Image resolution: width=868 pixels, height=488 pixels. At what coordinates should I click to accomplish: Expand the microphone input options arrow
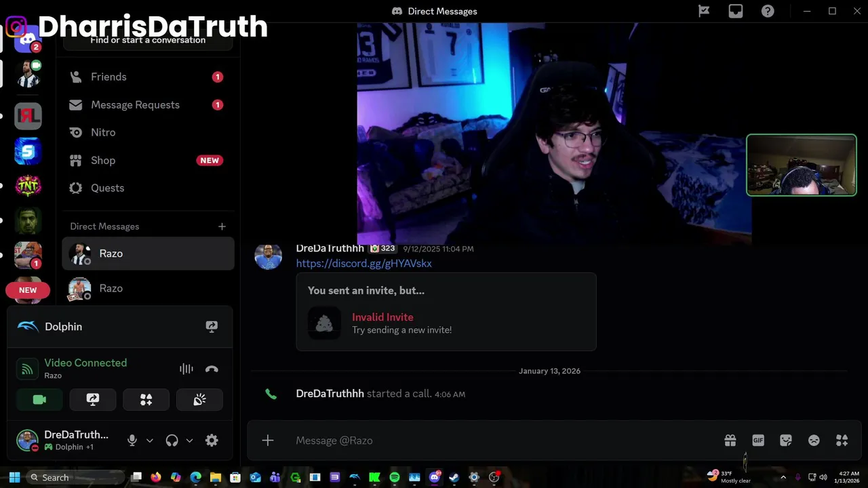[150, 441]
